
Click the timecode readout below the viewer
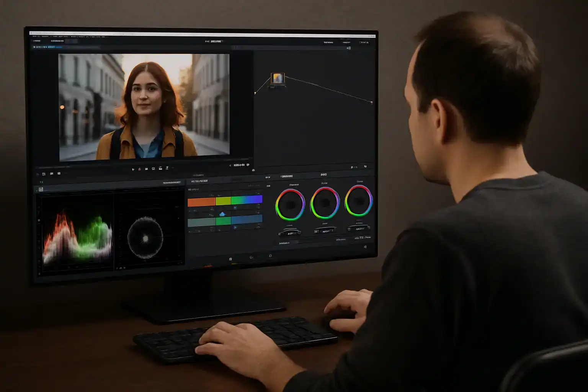[239, 165]
